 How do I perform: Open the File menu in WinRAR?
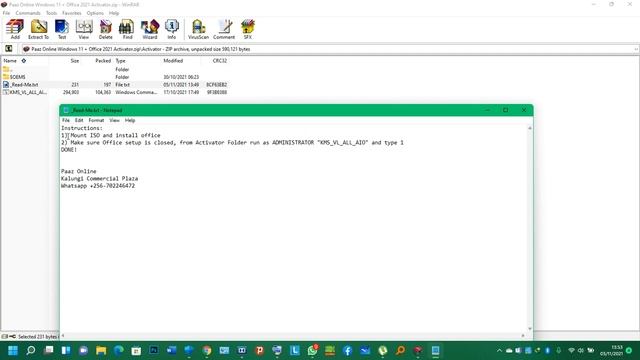(x=6, y=13)
